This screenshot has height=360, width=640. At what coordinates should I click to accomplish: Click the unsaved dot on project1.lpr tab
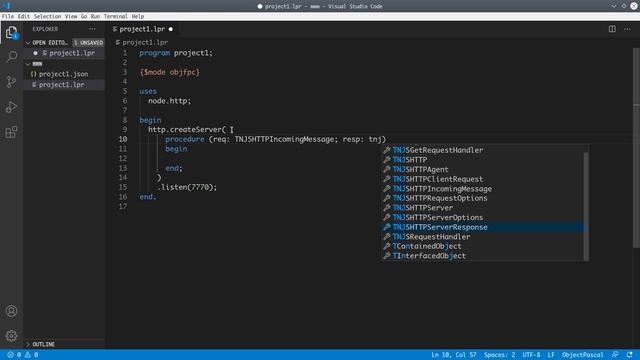171,29
